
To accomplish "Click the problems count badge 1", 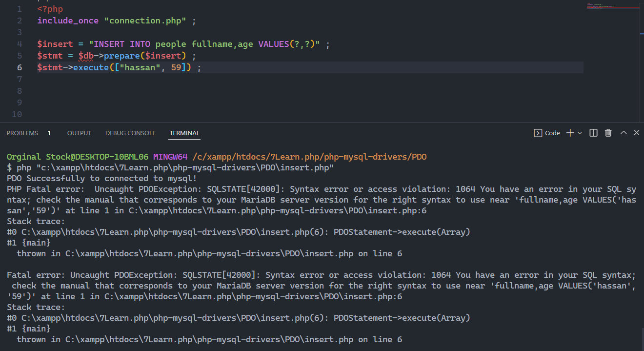I will tap(49, 133).
